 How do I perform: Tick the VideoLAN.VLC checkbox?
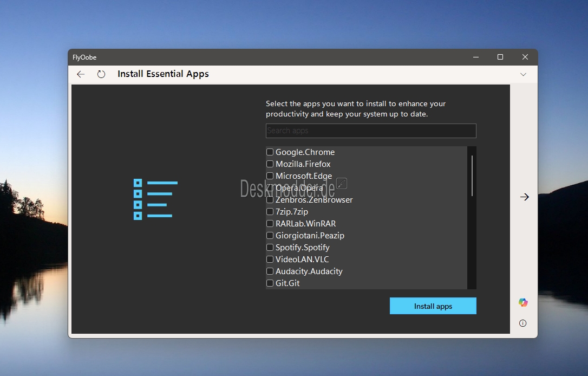[270, 260]
